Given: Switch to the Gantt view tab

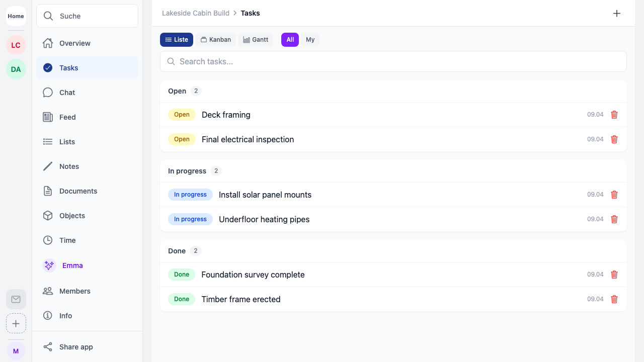Looking at the screenshot, I should coord(256,40).
